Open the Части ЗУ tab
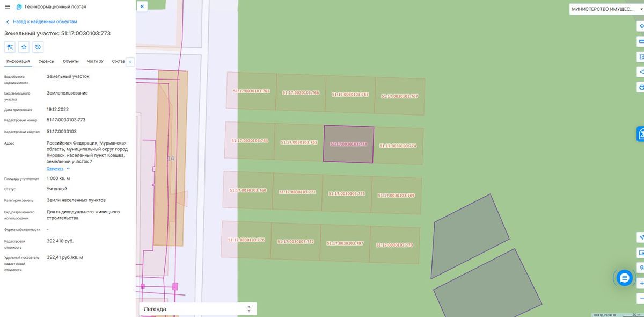This screenshot has width=644, height=317. (x=96, y=61)
